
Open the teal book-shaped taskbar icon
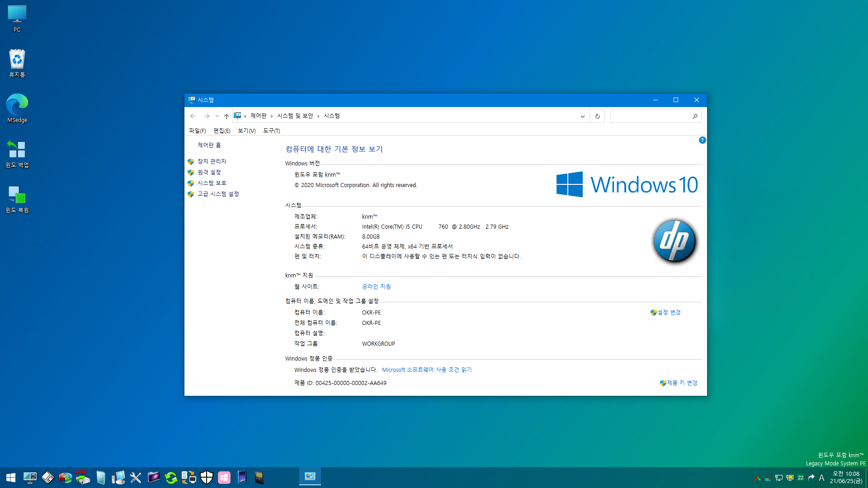point(100,478)
